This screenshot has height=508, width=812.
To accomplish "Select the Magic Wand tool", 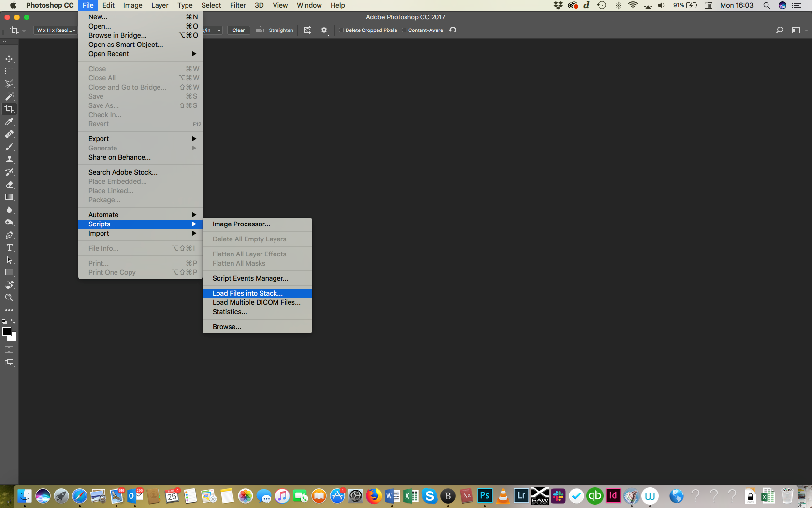I will [9, 96].
